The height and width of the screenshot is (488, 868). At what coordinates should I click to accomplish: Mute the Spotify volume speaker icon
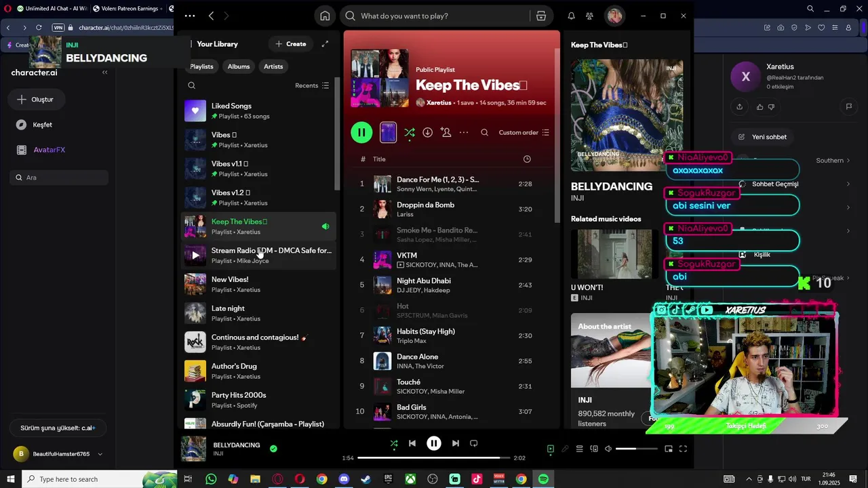coord(608,449)
